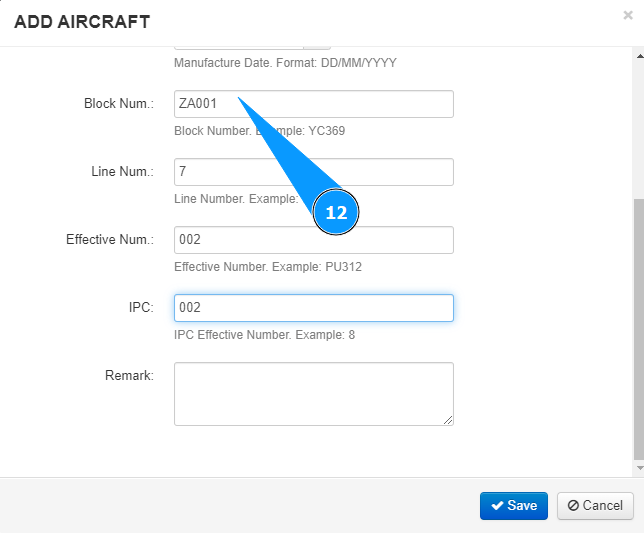Click the Remark field label
The width and height of the screenshot is (644, 533).
coord(129,375)
